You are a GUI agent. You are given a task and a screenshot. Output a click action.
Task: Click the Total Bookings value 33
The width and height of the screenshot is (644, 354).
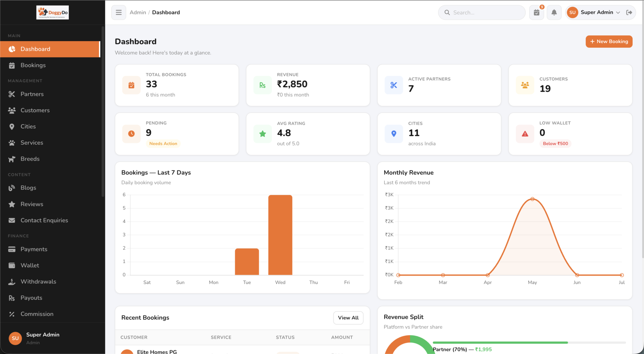tap(151, 84)
